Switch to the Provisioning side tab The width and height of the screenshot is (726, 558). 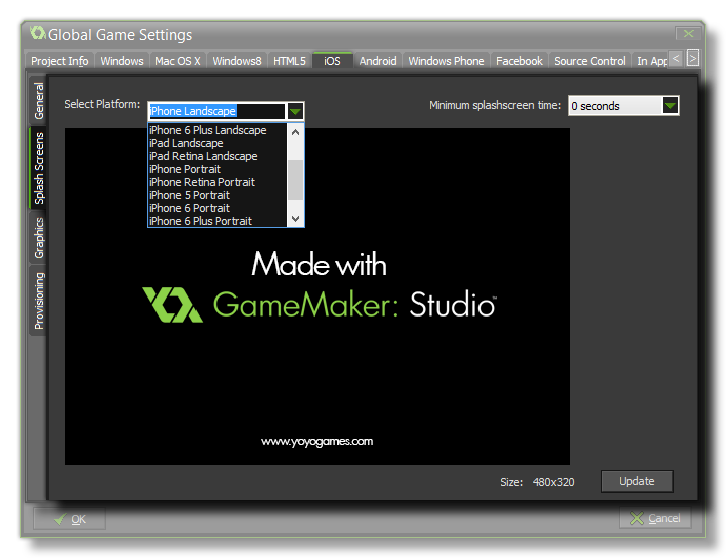(x=39, y=301)
